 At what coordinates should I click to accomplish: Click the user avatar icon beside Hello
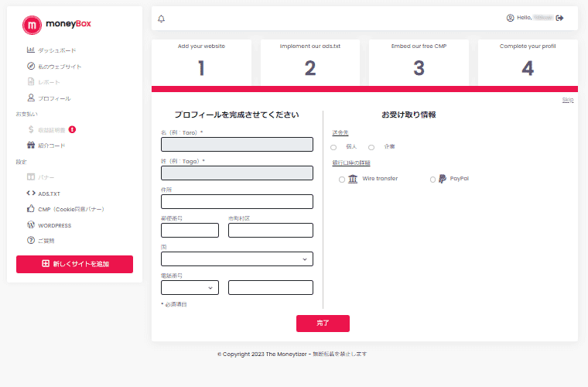tap(510, 18)
